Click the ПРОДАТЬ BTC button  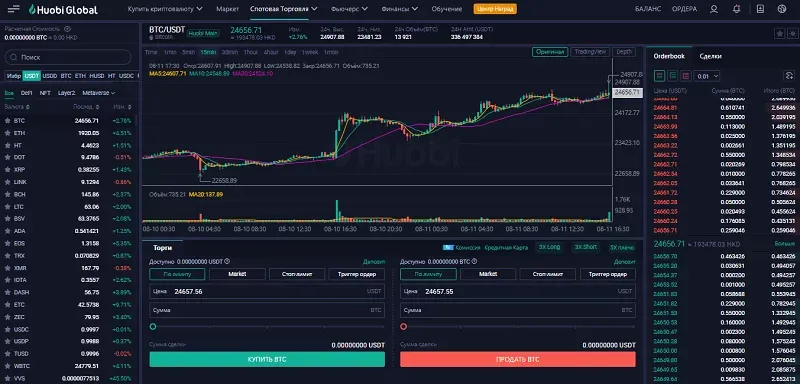(x=518, y=359)
